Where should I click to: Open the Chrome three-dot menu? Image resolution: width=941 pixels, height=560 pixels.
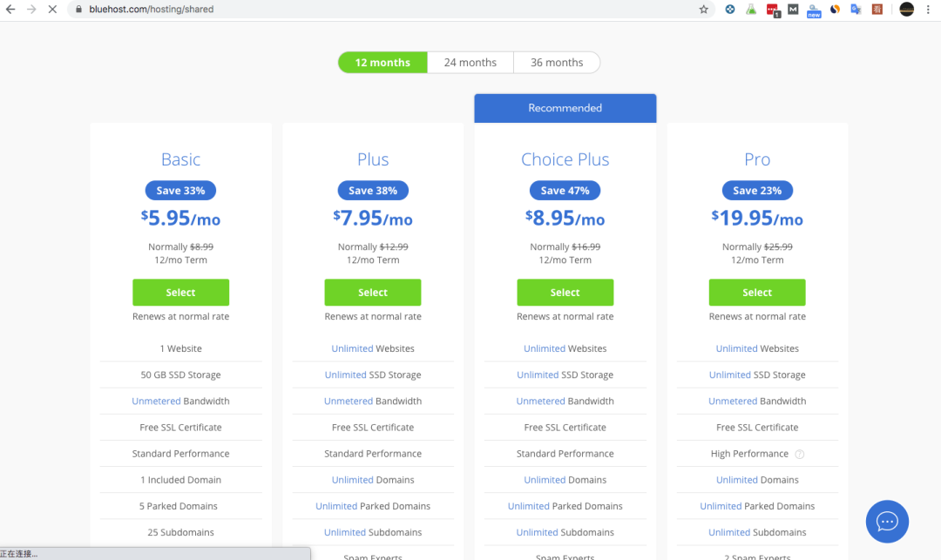928,9
